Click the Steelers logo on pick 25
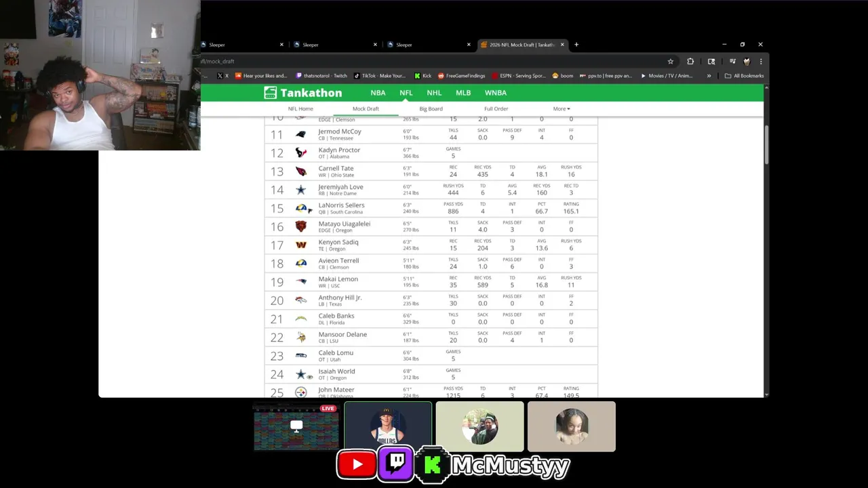Viewport: 868px width, 488px height. click(300, 392)
